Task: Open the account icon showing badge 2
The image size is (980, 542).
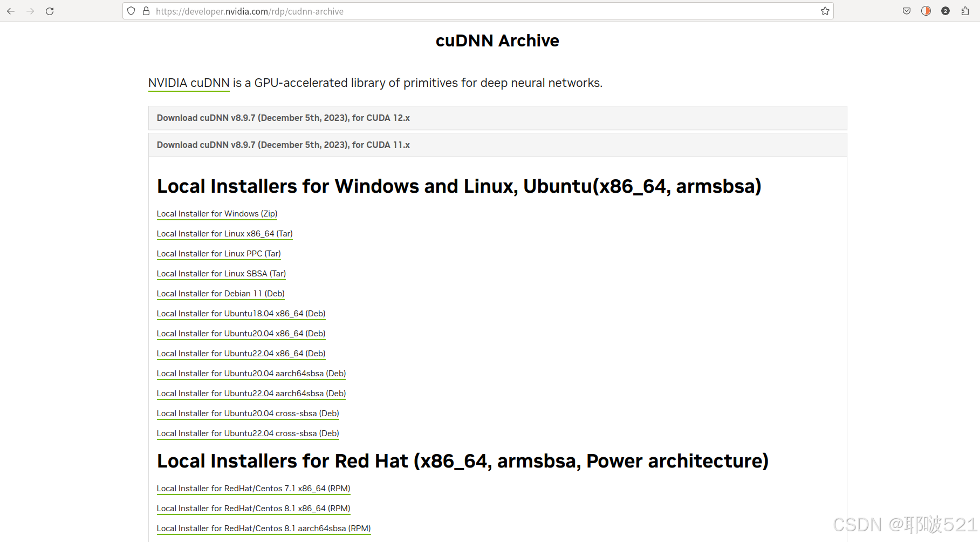Action: click(945, 11)
